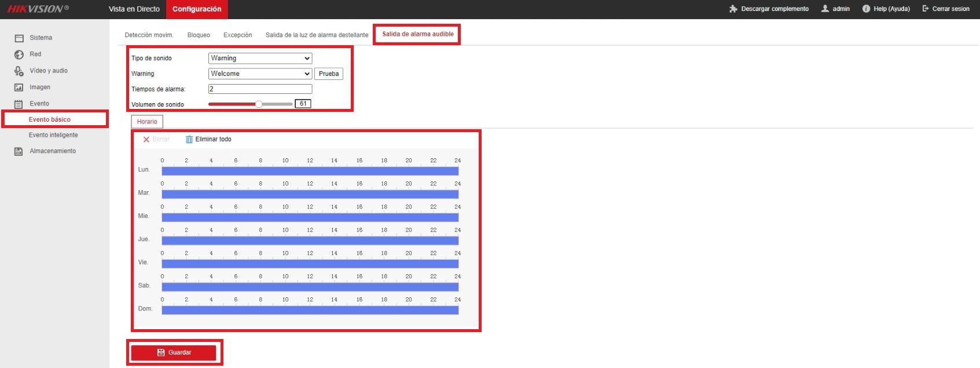Screen dimensions: 980x368
Task: Switch to Detección movim. tab
Action: click(149, 35)
